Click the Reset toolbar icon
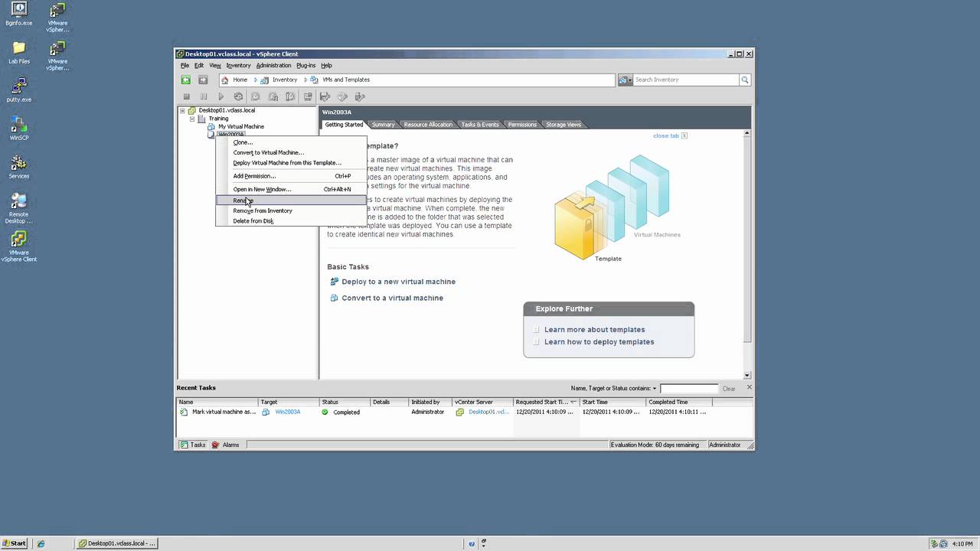 [238, 96]
